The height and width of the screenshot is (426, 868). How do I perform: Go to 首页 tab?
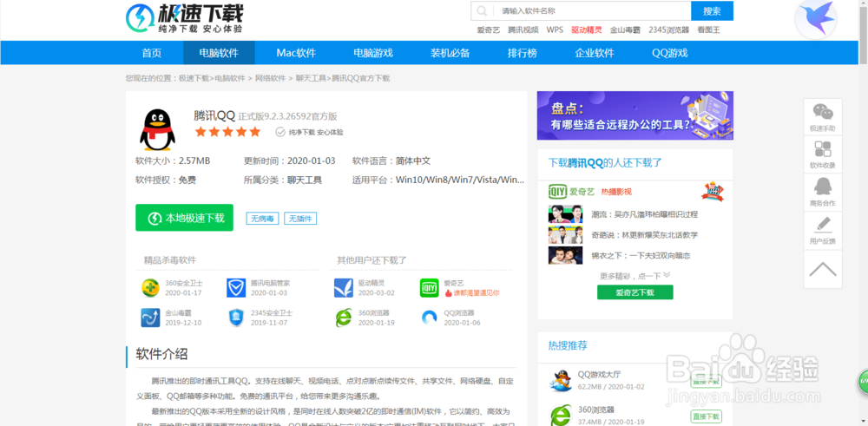[152, 53]
